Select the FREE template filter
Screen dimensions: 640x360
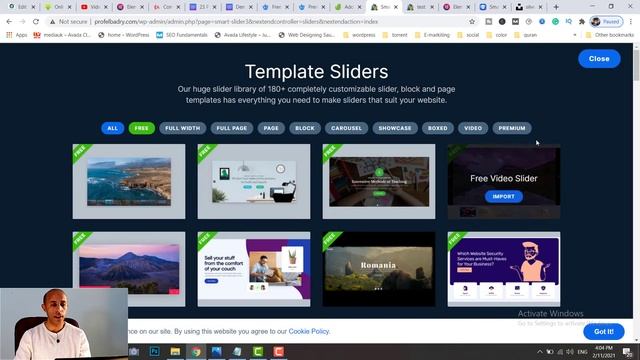[x=142, y=128]
